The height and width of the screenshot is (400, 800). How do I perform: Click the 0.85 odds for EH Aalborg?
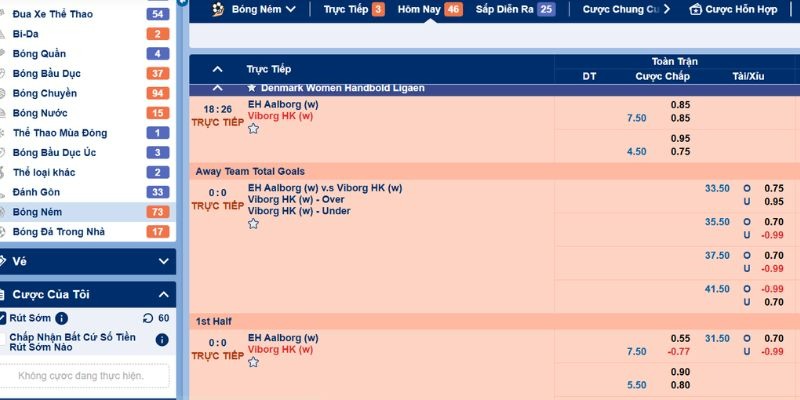pyautogui.click(x=680, y=104)
